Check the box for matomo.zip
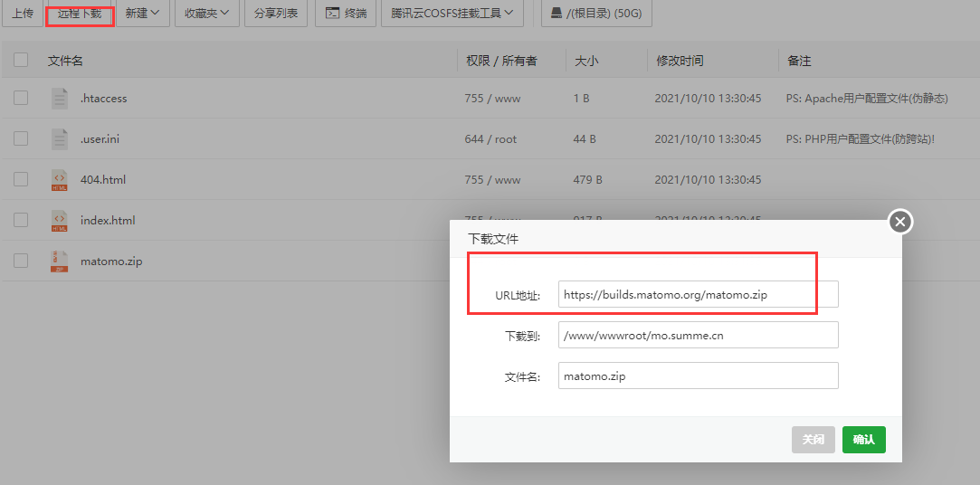The height and width of the screenshot is (485, 980). click(21, 261)
